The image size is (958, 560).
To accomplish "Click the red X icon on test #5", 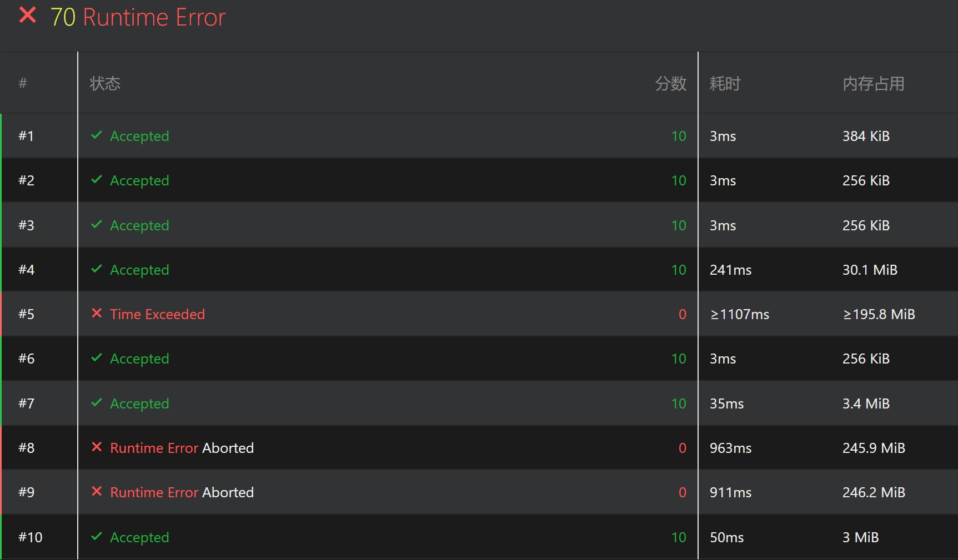I will click(x=97, y=313).
